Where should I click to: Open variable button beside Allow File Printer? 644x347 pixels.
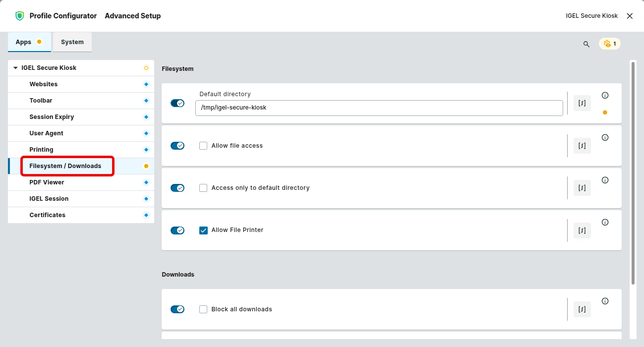tap(582, 230)
